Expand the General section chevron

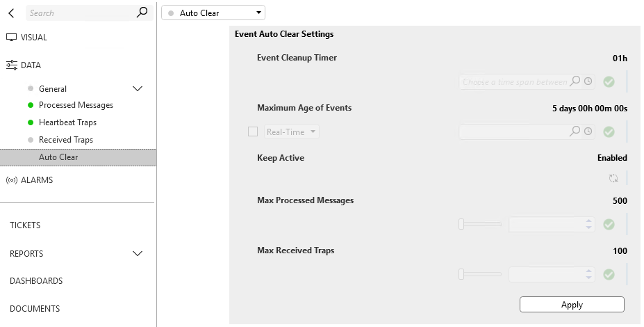click(x=138, y=89)
